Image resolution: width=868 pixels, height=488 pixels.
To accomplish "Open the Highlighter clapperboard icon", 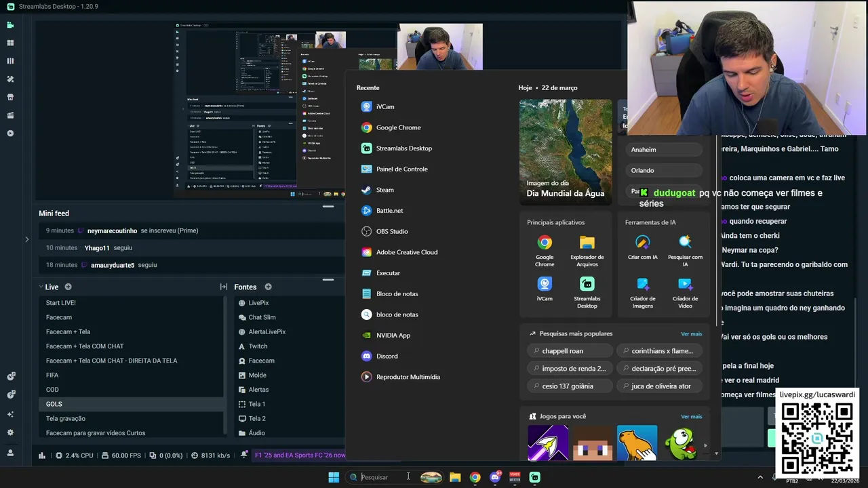I will click(x=10, y=115).
